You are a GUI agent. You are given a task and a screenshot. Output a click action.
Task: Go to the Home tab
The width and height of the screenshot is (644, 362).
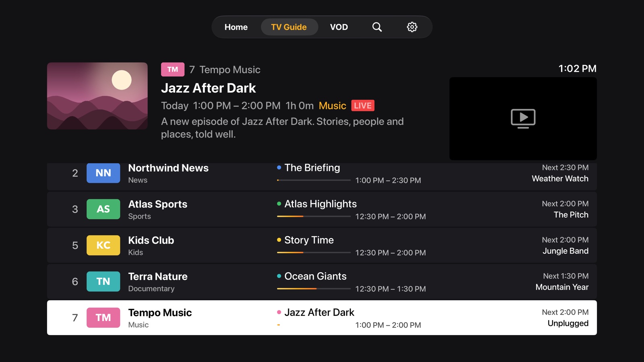point(236,27)
